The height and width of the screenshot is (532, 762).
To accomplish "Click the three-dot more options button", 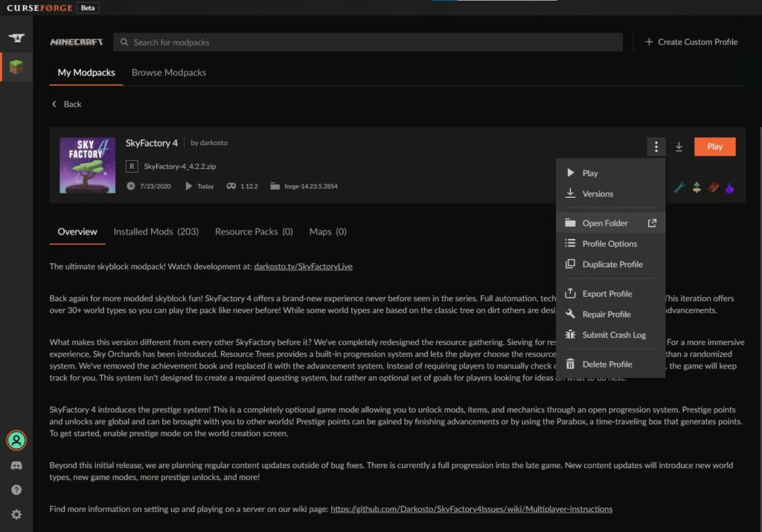I will click(x=656, y=147).
